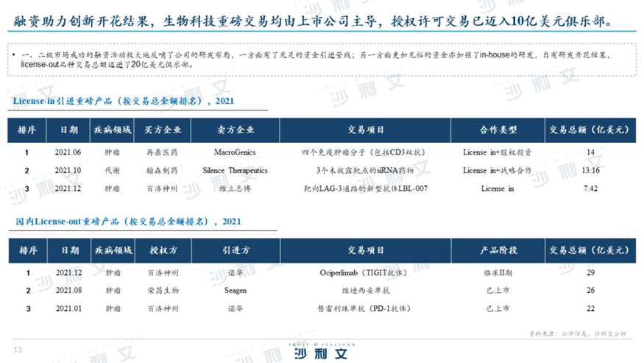Click the 14 deal amount
Viewport: 644px width, 363px height.
tap(590, 152)
